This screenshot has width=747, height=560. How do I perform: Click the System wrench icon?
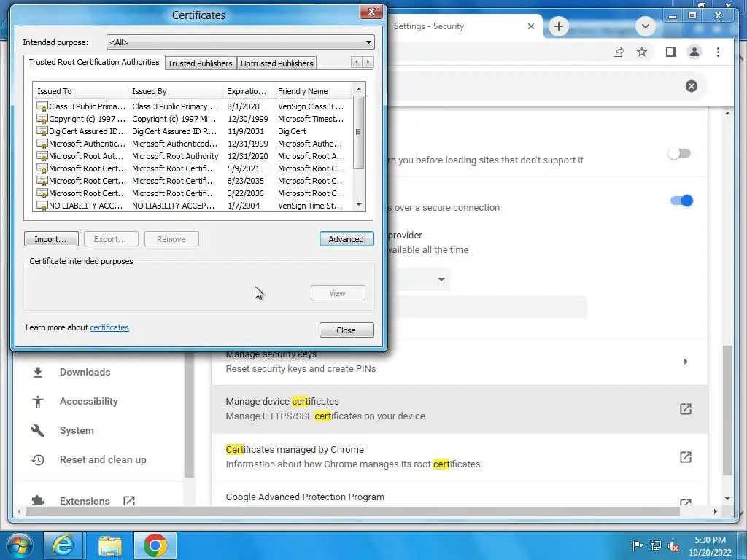point(38,430)
